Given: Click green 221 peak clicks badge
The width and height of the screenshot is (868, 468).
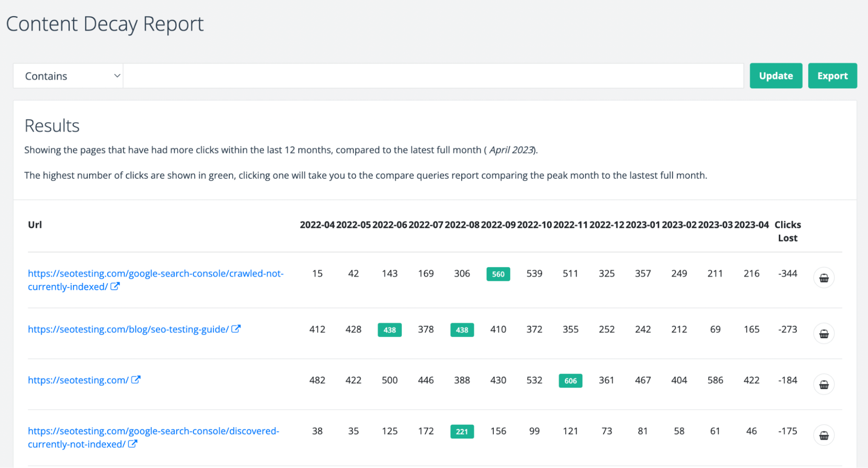Looking at the screenshot, I should [x=462, y=431].
